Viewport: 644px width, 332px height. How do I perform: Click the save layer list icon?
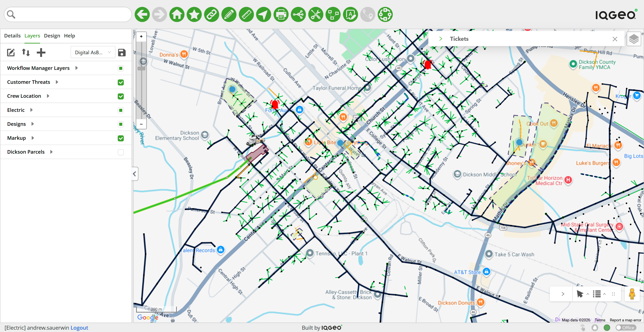122,52
